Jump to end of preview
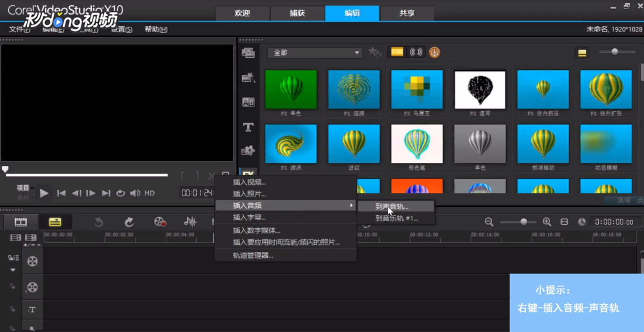Image resolution: width=644 pixels, height=332 pixels. pos(106,193)
